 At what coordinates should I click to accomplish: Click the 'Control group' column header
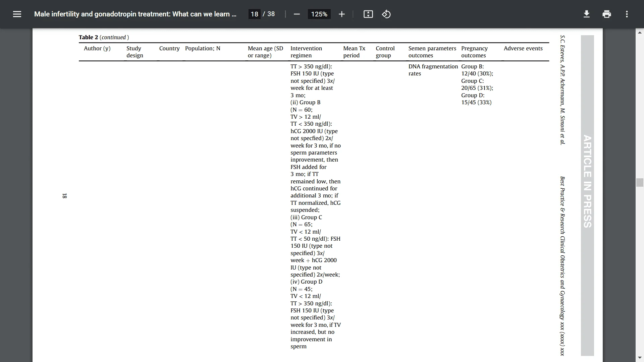coord(385,52)
